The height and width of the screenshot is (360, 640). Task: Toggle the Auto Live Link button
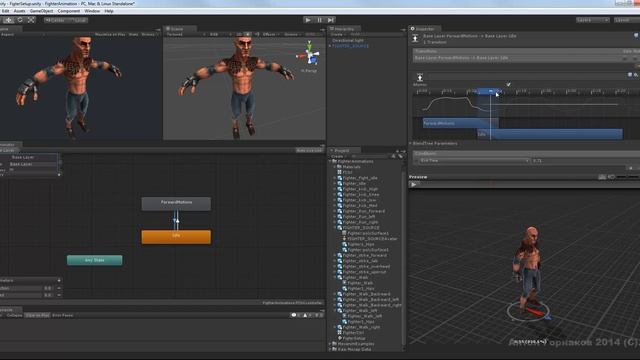click(309, 151)
